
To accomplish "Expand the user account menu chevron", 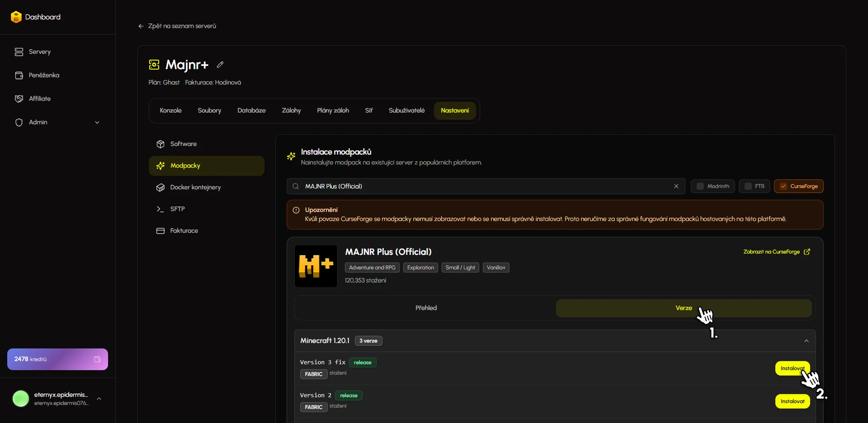I will pos(99,399).
